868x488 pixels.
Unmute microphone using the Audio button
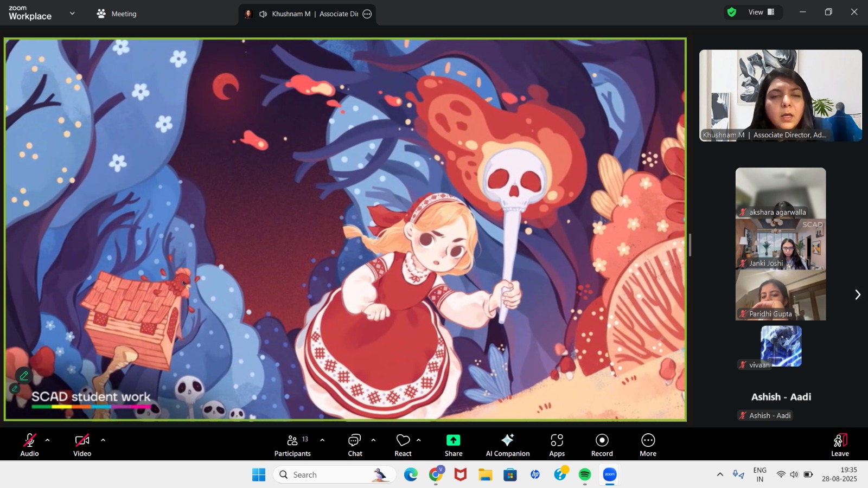29,445
